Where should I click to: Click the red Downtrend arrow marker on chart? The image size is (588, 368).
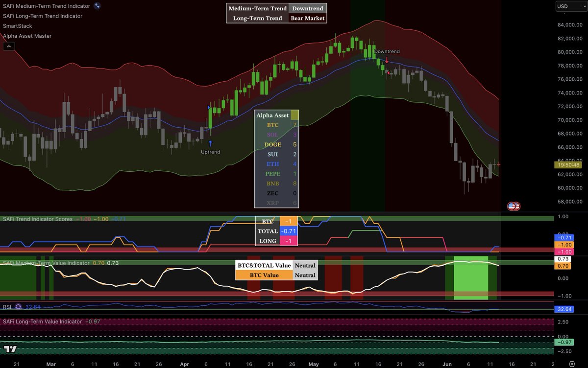tap(387, 60)
